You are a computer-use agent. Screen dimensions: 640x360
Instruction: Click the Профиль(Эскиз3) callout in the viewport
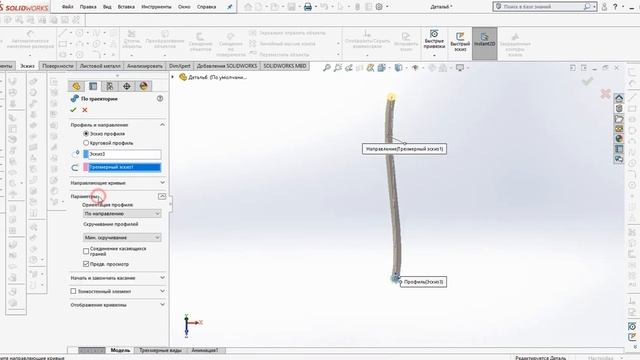coord(423,282)
